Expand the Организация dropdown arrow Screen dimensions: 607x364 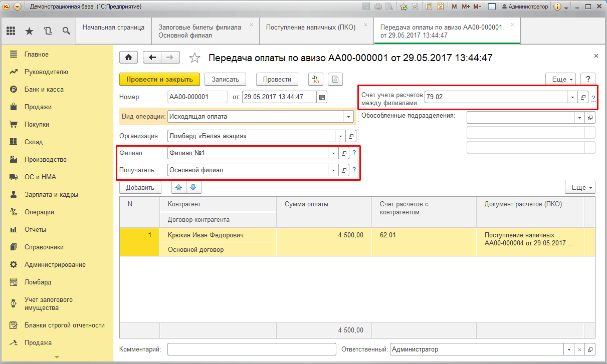(x=341, y=136)
